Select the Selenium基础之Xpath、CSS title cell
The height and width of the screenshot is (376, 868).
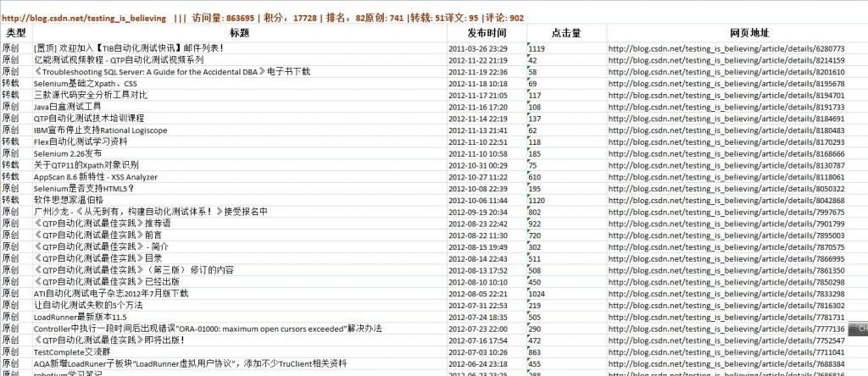pyautogui.click(x=240, y=83)
